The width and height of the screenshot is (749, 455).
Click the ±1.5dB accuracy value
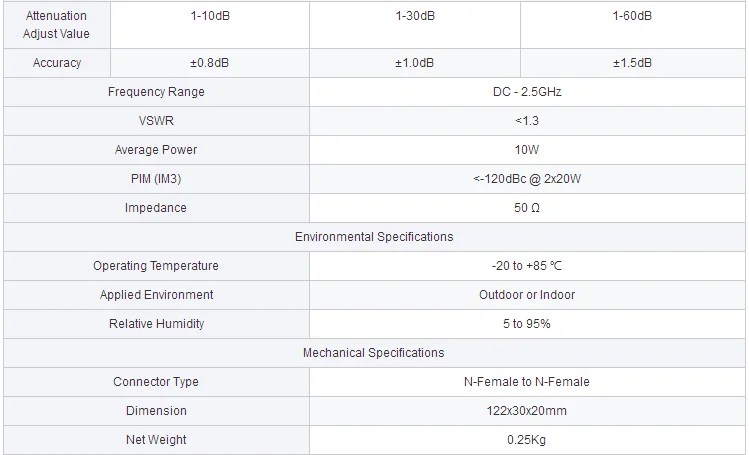pyautogui.click(x=632, y=63)
